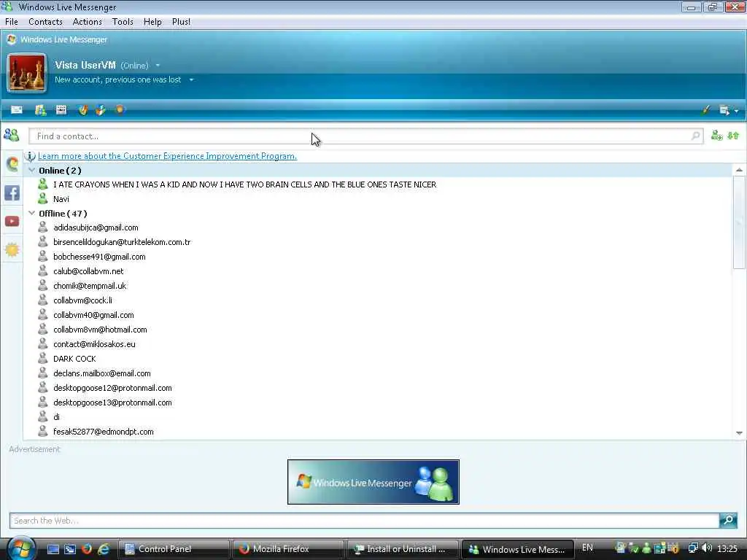Click the Vista UserVM display name
The image size is (747, 560).
click(x=85, y=65)
